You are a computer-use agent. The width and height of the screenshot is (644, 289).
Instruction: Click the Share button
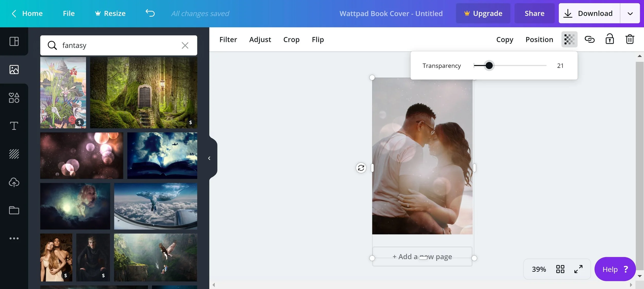point(534,13)
